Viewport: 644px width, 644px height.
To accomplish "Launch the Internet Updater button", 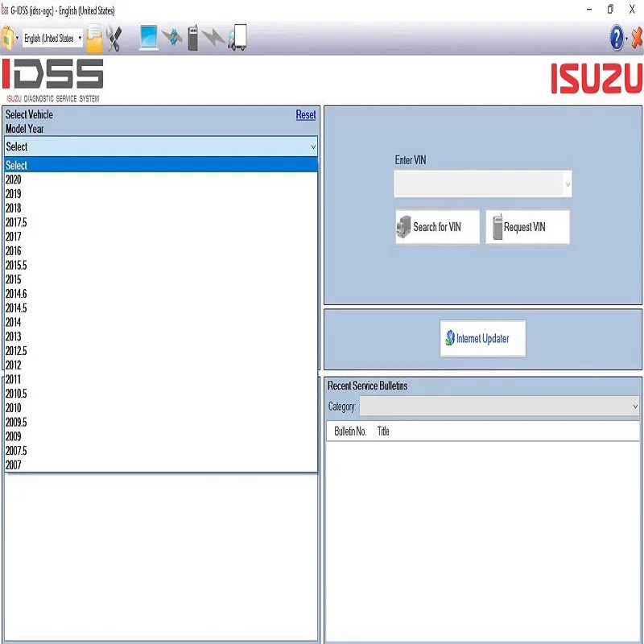I will tap(482, 338).
